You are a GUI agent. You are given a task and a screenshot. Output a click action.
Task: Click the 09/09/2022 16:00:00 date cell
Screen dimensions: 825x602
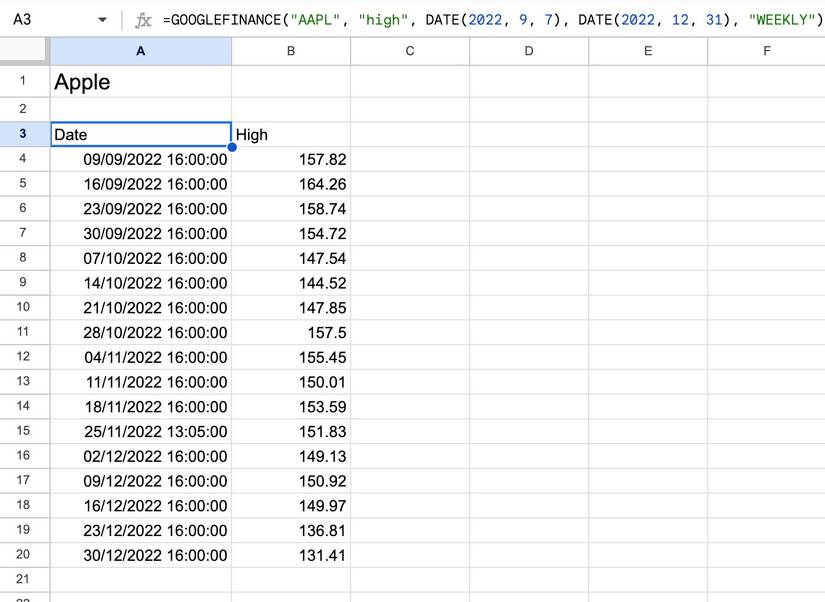coord(140,159)
